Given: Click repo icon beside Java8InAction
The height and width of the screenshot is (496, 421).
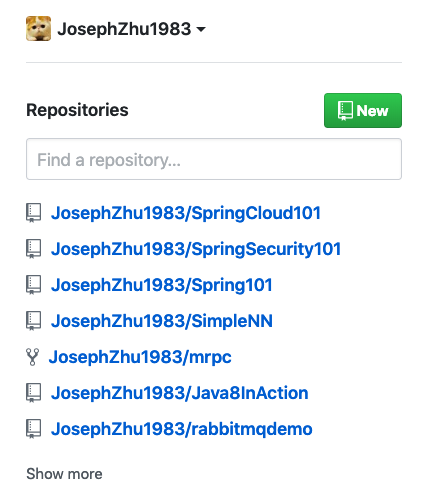Looking at the screenshot, I should point(33,393).
